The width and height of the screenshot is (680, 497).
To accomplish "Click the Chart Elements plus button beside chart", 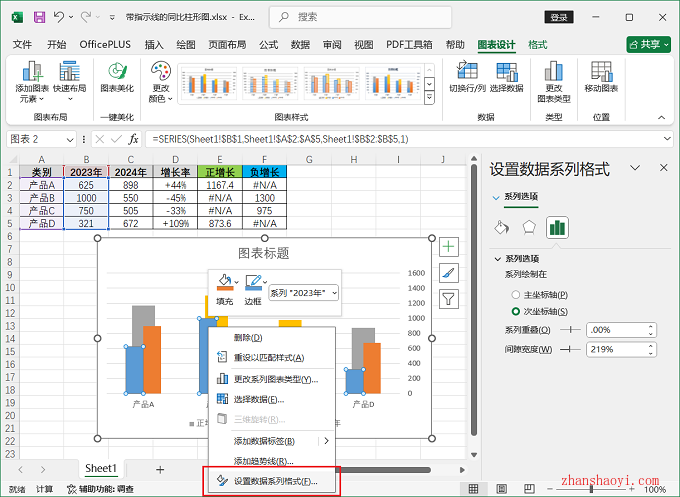I will click(x=449, y=246).
